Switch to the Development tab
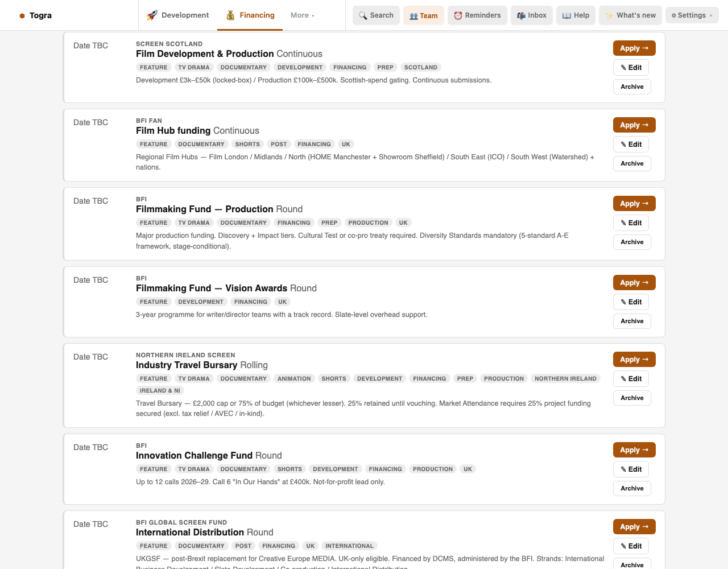The width and height of the screenshot is (728, 569). point(178,15)
